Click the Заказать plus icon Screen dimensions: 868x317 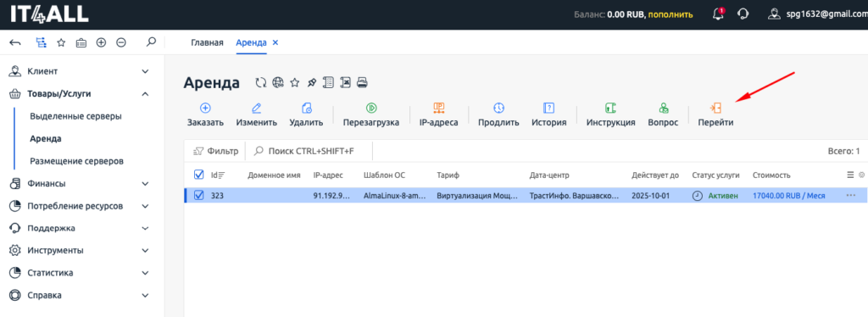205,108
